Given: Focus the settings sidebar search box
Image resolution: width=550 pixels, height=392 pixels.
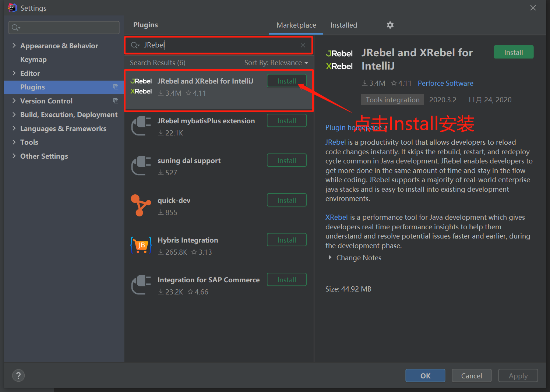Looking at the screenshot, I should click(64, 28).
